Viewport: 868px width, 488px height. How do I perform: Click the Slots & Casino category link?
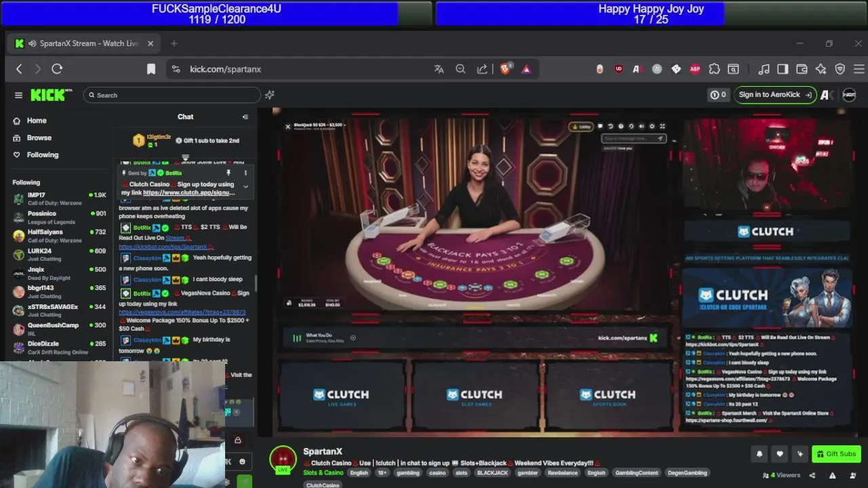pyautogui.click(x=323, y=472)
